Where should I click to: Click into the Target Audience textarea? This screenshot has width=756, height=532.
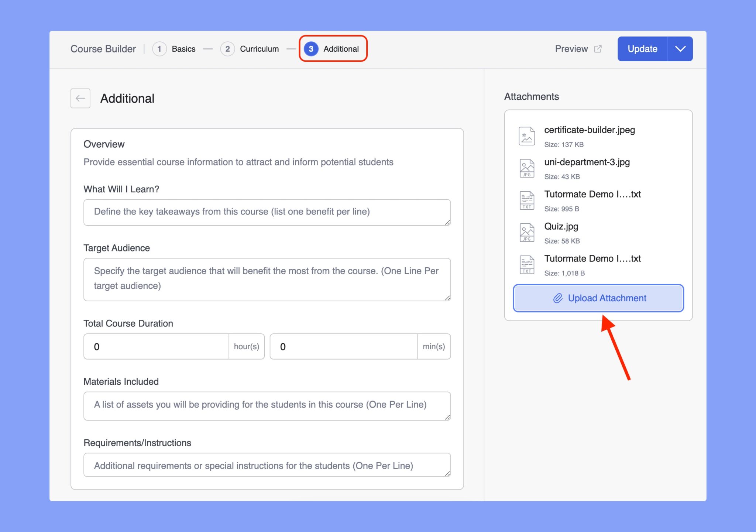[x=267, y=279]
